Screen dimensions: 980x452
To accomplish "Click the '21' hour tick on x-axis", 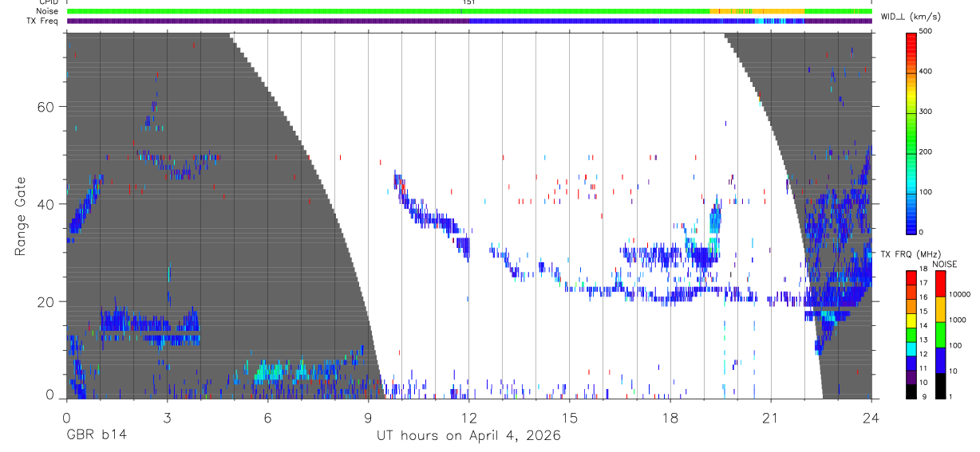I will (770, 418).
